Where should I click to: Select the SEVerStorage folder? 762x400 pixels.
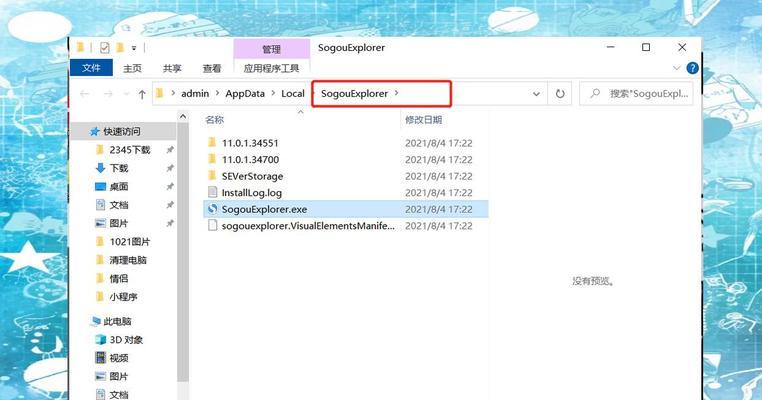(252, 176)
